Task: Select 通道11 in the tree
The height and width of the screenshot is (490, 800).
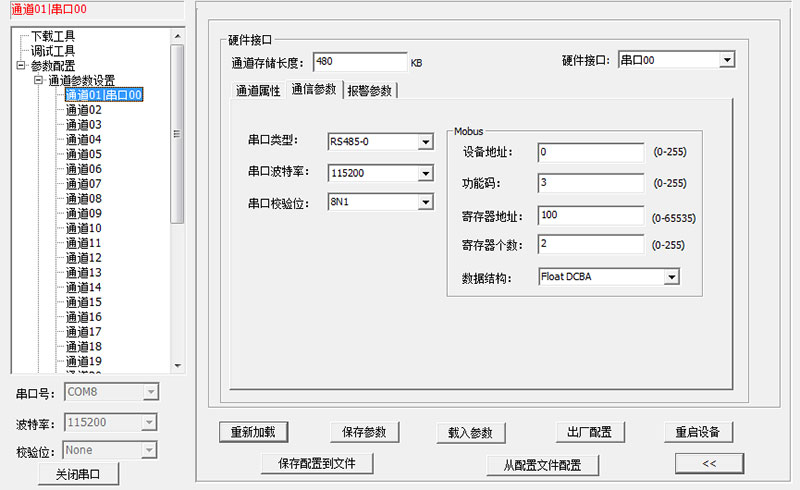Action: pyautogui.click(x=84, y=243)
